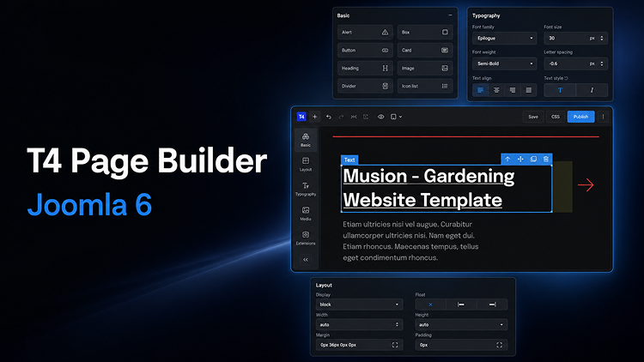Add the Button element
The width and height of the screenshot is (644, 362).
365,50
